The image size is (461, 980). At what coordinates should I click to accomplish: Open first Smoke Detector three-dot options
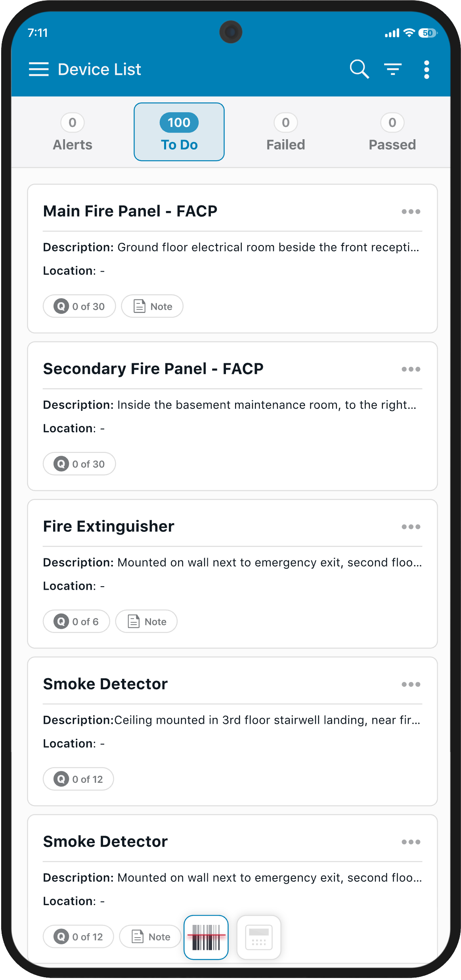pyautogui.click(x=411, y=684)
